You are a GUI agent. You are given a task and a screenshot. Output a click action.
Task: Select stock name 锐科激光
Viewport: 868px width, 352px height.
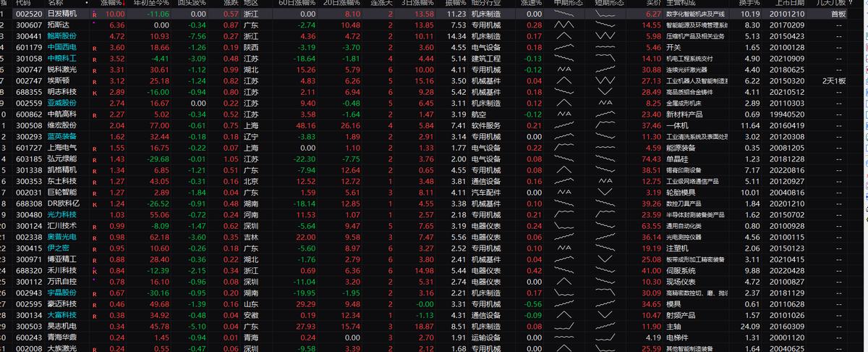(63, 70)
